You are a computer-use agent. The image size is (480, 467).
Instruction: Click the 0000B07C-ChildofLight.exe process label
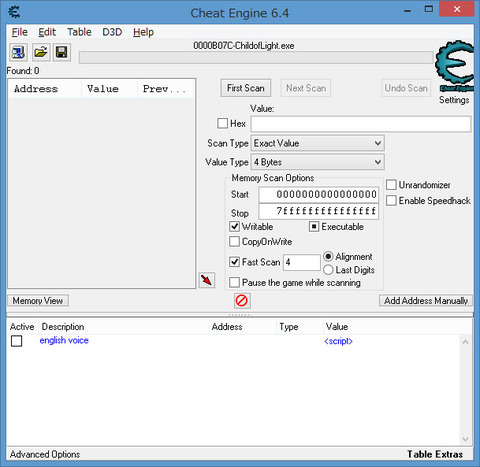244,46
